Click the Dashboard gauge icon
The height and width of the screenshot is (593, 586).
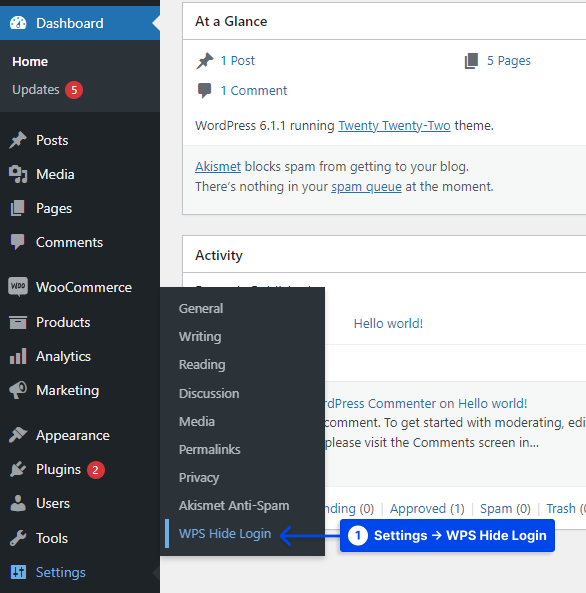18,23
